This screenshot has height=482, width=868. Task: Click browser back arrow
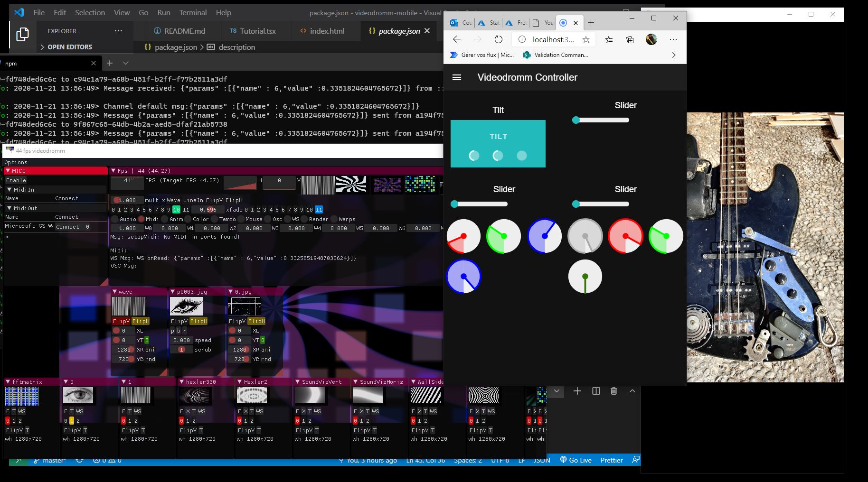click(457, 39)
